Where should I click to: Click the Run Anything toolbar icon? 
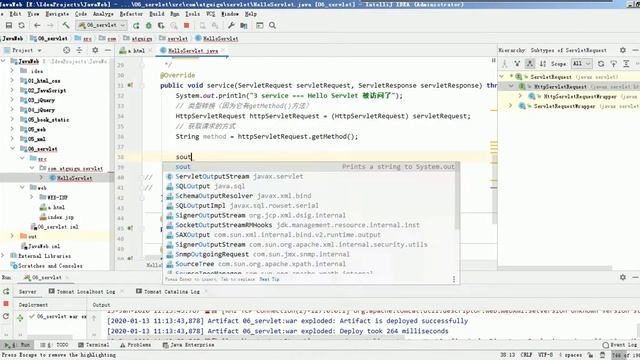point(260,25)
